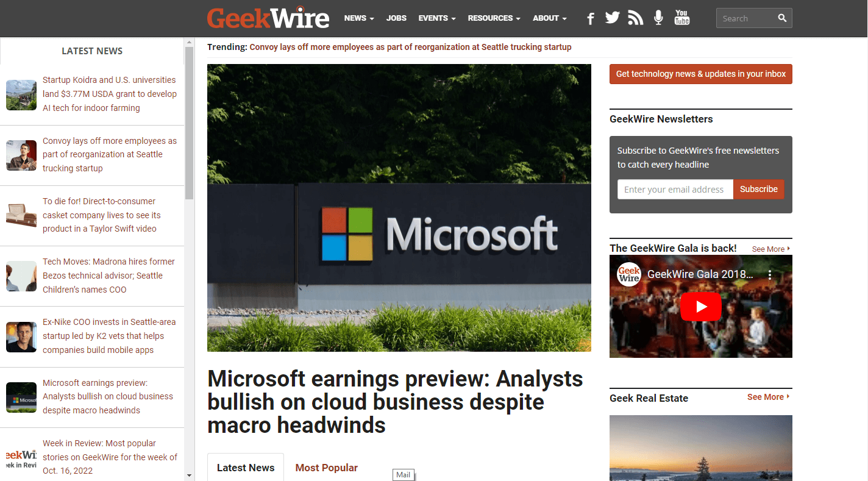Go to GeekWire home via logo
Viewport: 868px width, 481px height.
coord(268,18)
